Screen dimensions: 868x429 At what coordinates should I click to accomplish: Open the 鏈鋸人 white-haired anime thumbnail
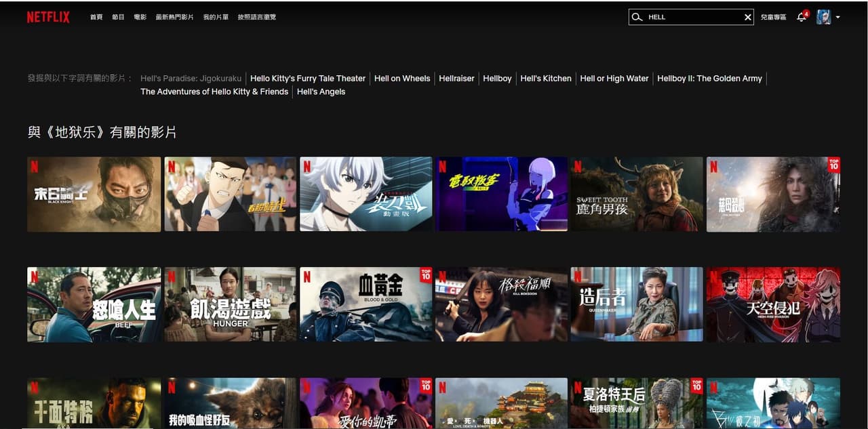366,195
